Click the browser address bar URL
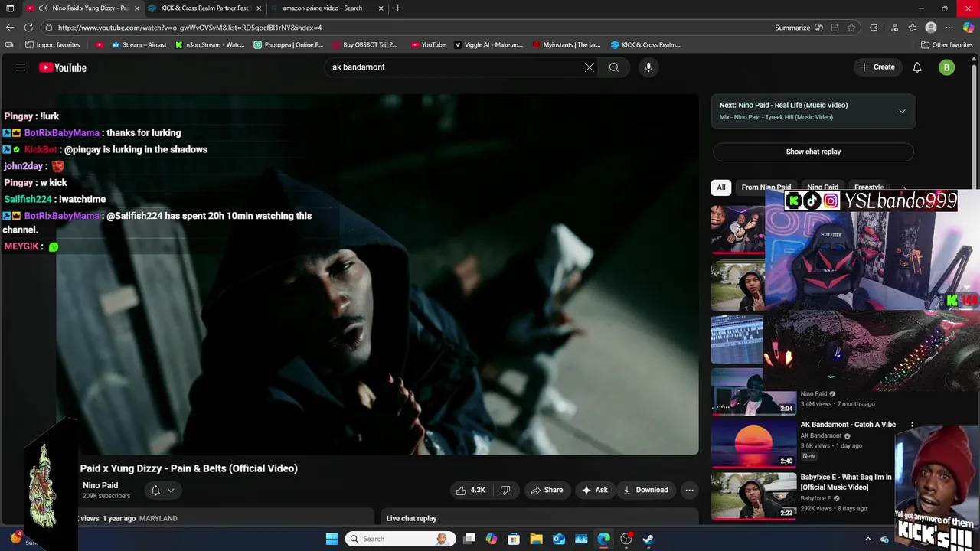 click(x=190, y=28)
